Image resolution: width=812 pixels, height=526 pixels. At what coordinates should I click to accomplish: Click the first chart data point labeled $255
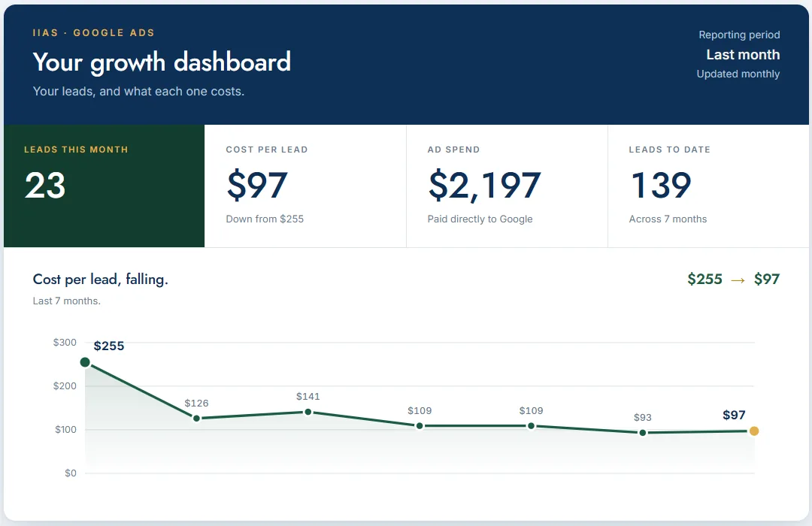[x=85, y=362]
